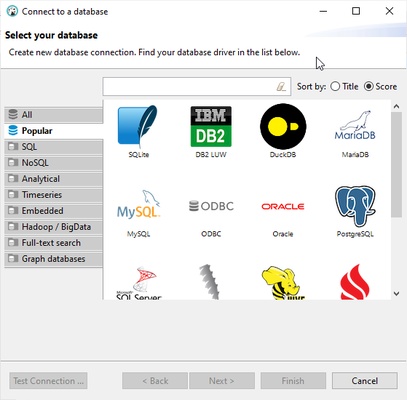Click the Next button
The image size is (407, 400).
coord(222,381)
